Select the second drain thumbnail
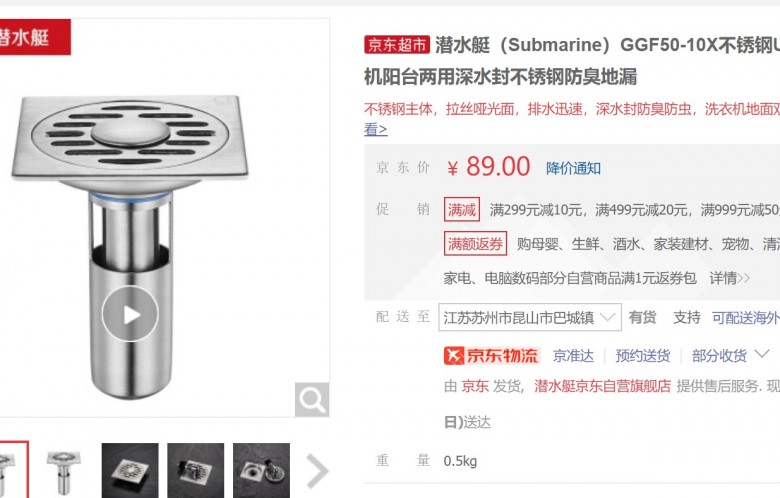Viewport: 780px width, 498px height. (x=64, y=471)
